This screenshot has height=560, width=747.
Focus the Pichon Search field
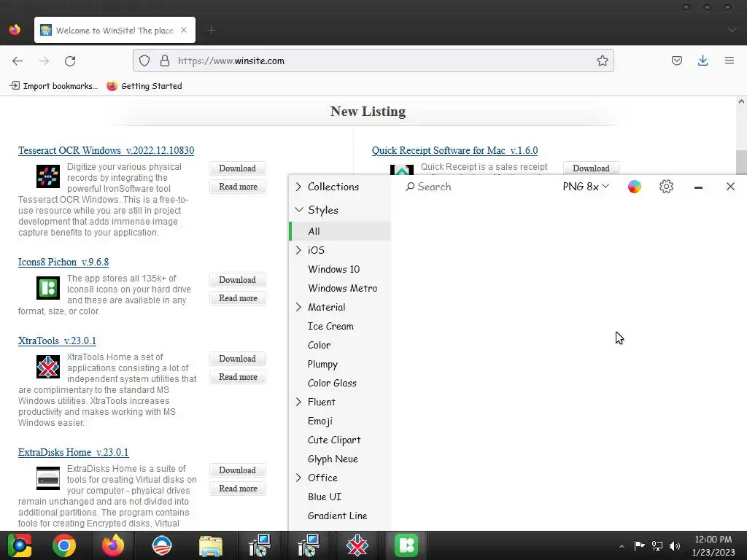[x=476, y=187]
